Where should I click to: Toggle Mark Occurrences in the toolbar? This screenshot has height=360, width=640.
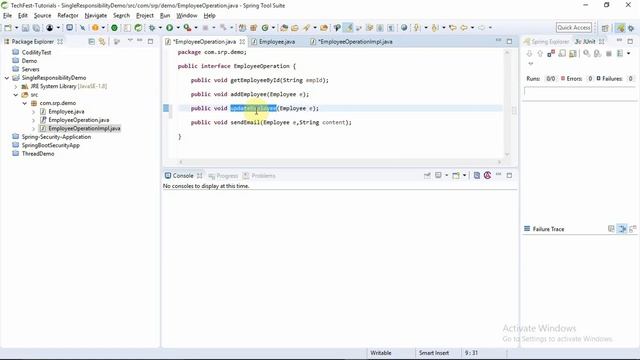[348, 28]
